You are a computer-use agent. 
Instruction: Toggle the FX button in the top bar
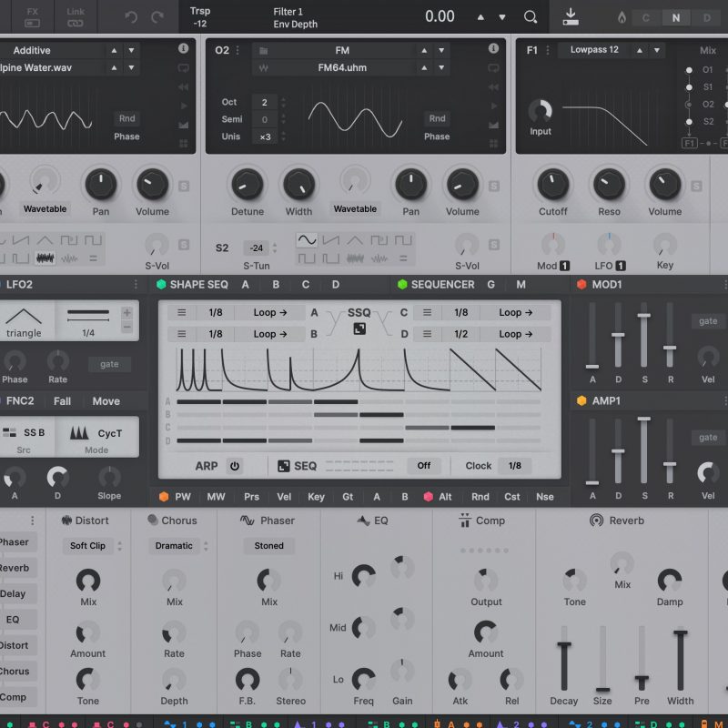click(32, 16)
